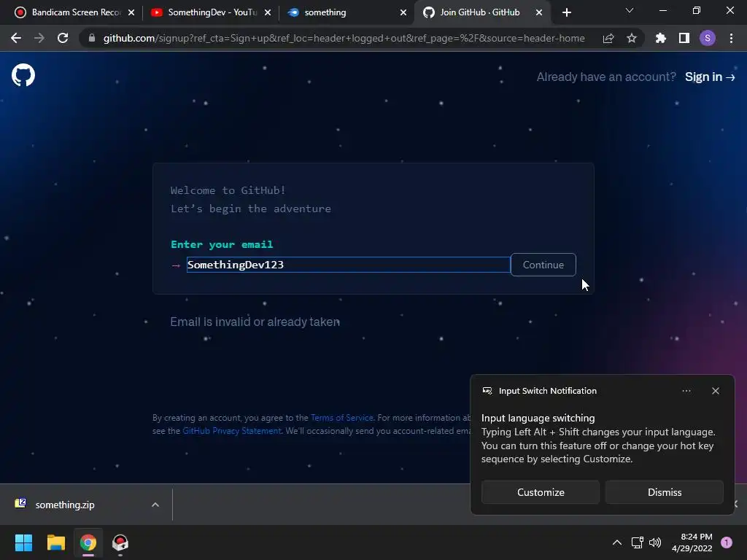Click the padlock site info icon

click(92, 38)
